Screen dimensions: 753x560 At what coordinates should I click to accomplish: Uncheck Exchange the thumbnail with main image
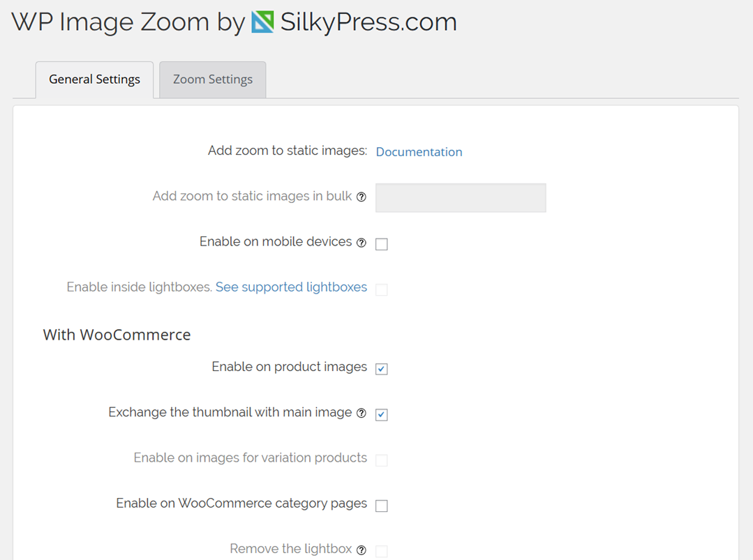coord(382,415)
